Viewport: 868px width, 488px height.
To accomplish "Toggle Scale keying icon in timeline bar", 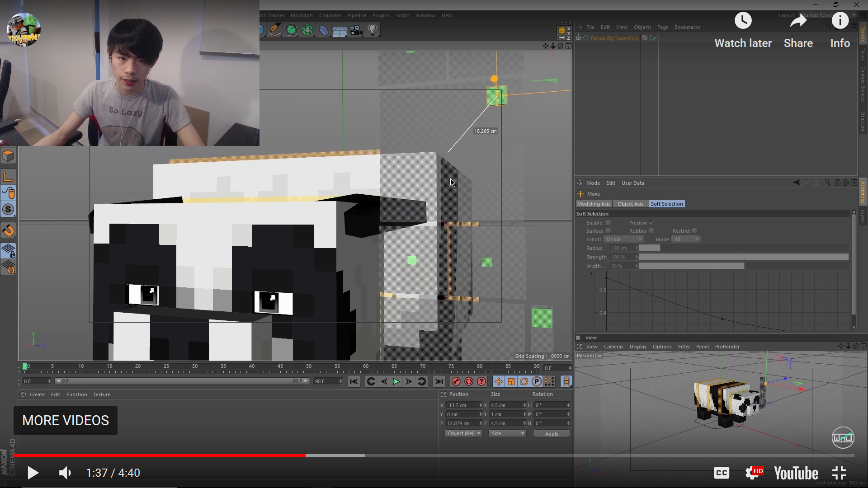I will point(511,382).
